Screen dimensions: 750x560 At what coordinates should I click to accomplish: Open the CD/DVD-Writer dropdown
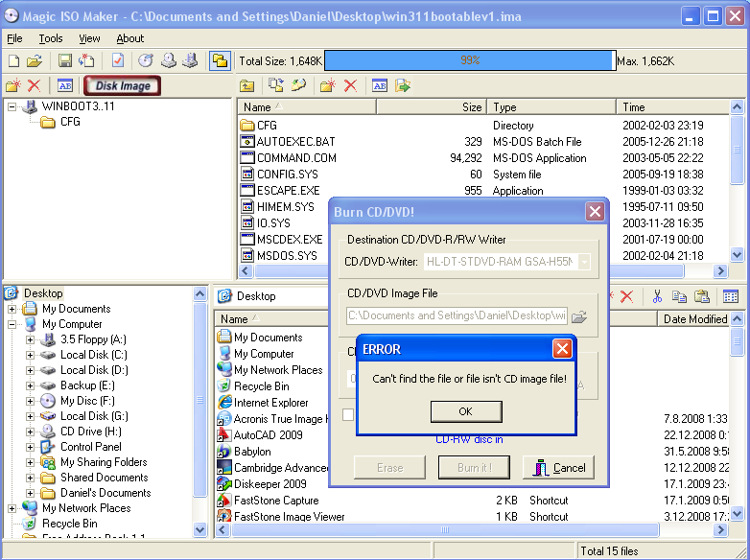(583, 261)
